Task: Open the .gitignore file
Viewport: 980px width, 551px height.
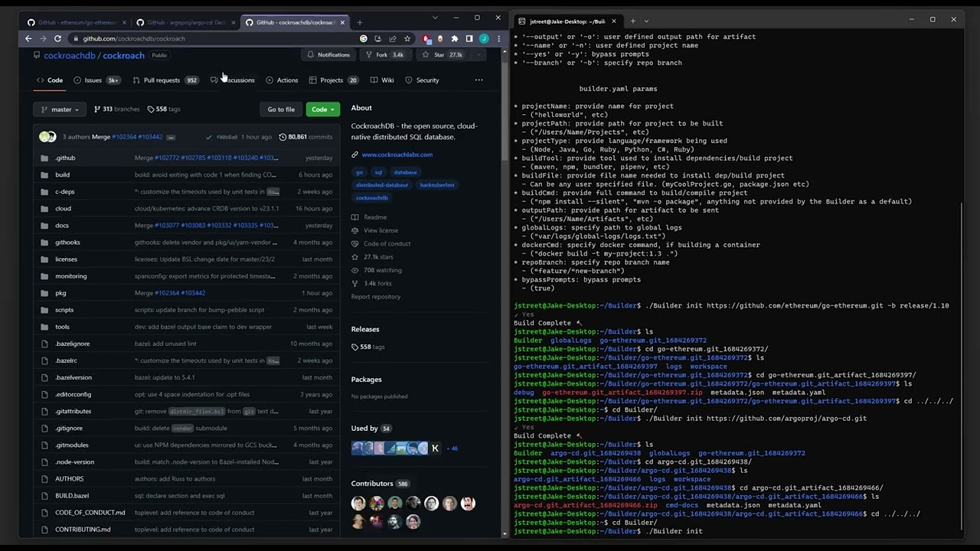Action: (x=69, y=428)
